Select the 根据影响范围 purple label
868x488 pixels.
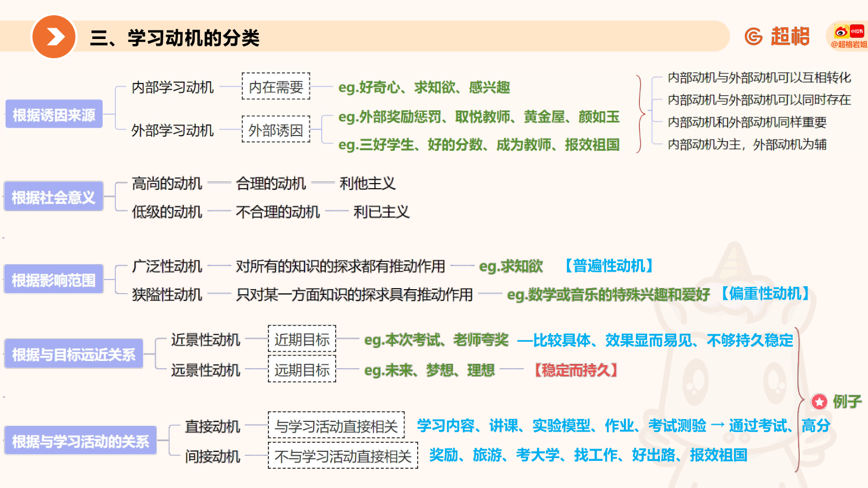point(53,278)
